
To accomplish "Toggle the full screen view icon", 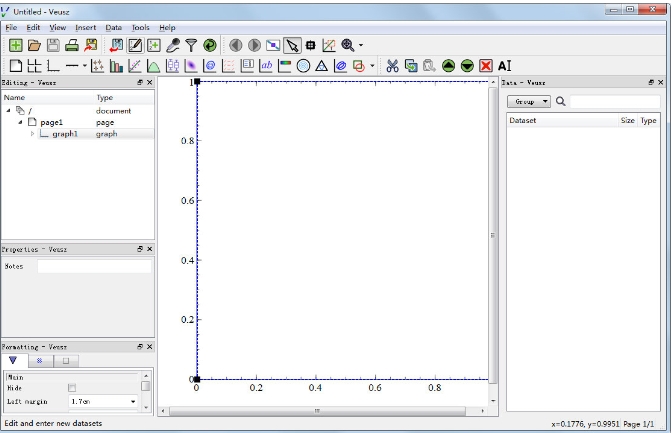I will [273, 45].
